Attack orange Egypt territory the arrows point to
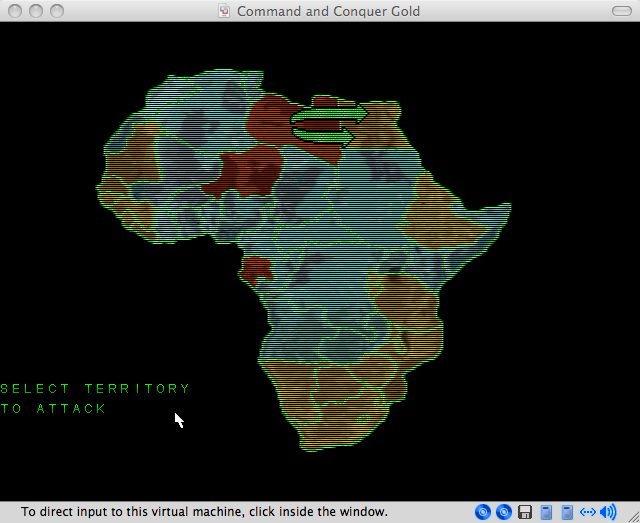This screenshot has width=640, height=523. coord(378,127)
